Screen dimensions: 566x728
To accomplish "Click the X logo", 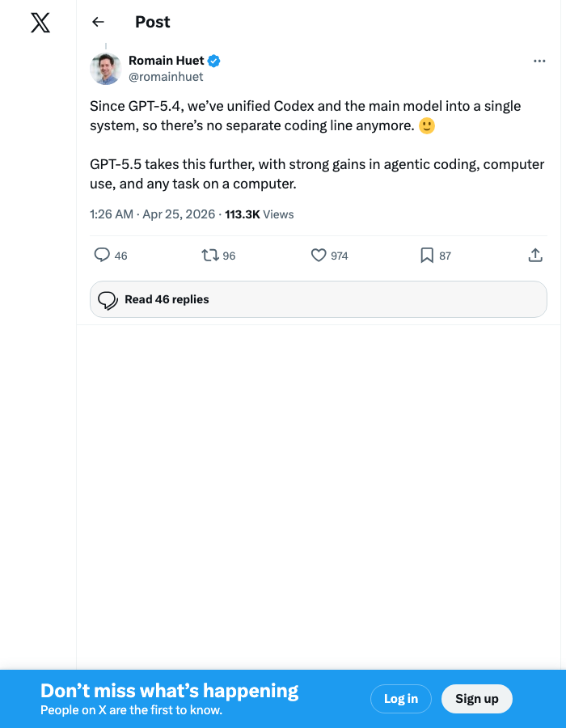I will (40, 23).
